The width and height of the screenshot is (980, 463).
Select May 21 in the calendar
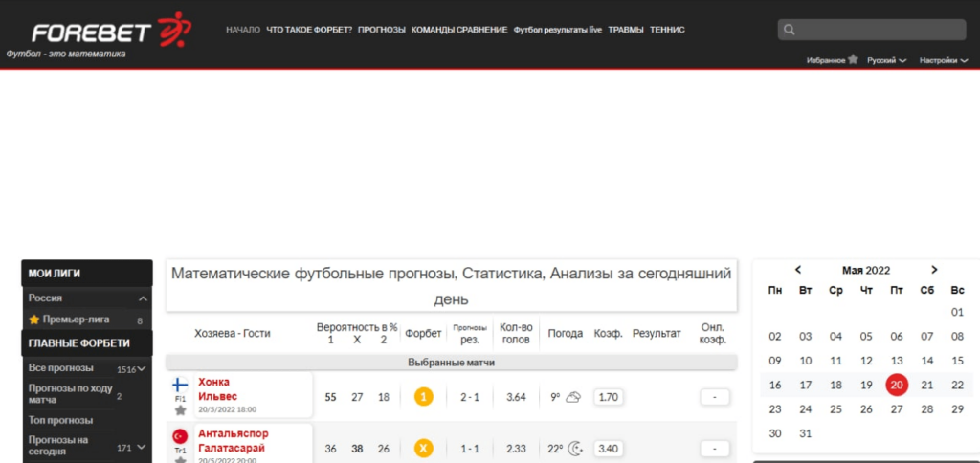[x=927, y=385]
